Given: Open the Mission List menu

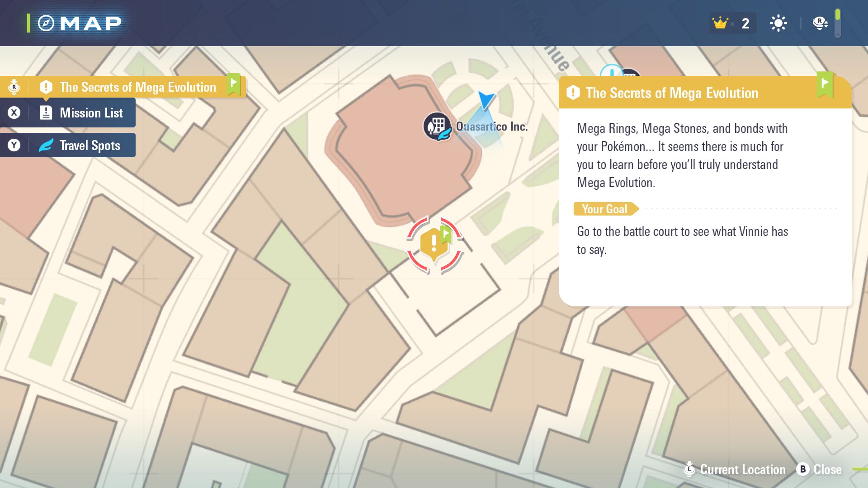Looking at the screenshot, I should tap(91, 113).
